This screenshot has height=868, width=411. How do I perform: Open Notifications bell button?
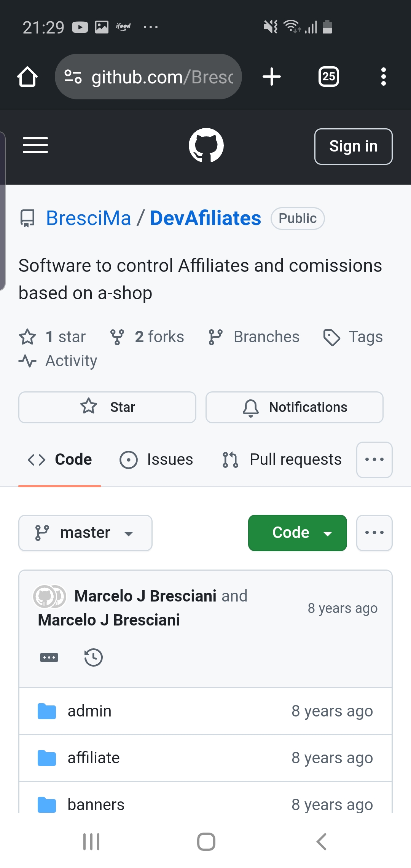tap(295, 407)
